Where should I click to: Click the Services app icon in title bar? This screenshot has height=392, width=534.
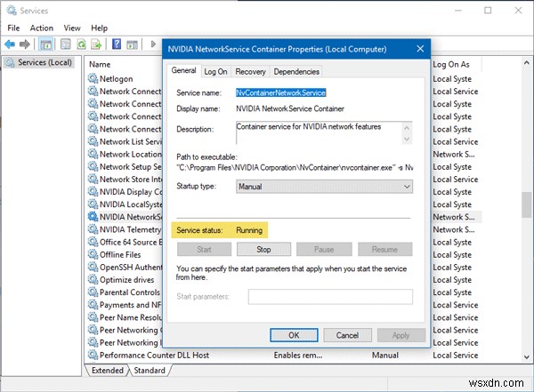pos(12,11)
